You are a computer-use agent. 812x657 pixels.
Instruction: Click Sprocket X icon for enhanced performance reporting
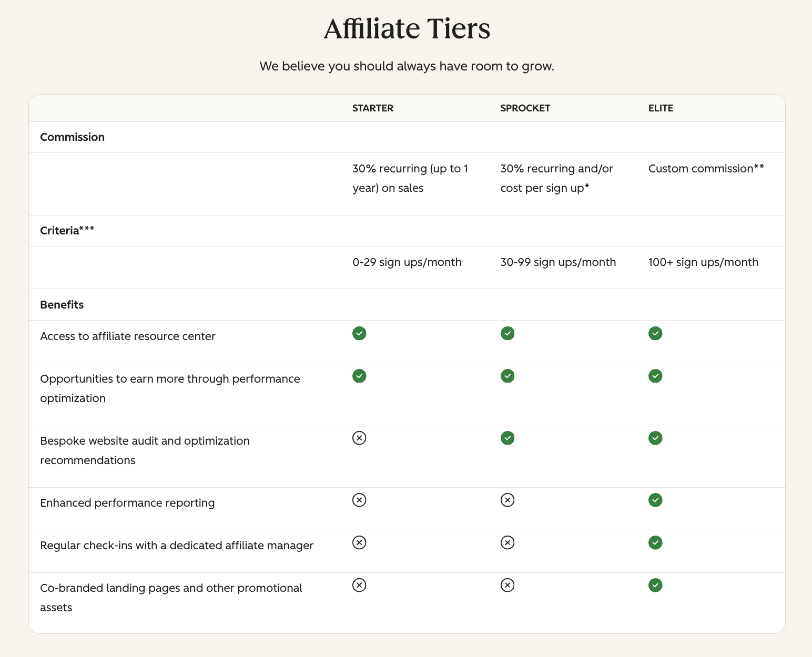point(507,500)
